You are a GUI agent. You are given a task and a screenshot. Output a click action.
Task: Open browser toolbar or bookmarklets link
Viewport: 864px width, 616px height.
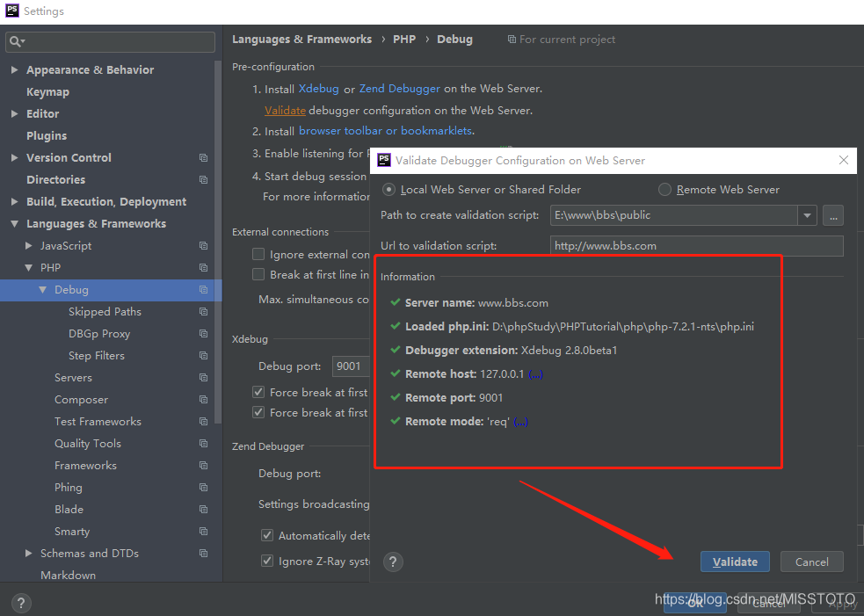[385, 131]
